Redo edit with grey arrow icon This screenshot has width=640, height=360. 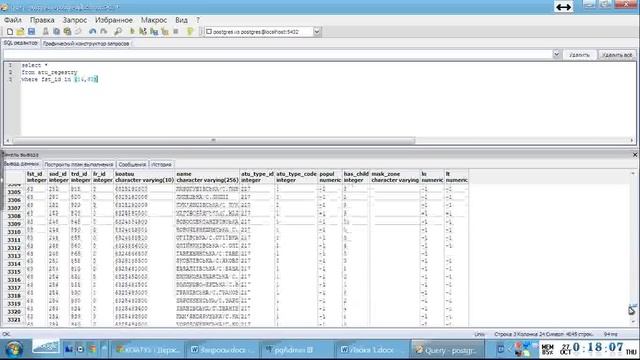(x=104, y=31)
